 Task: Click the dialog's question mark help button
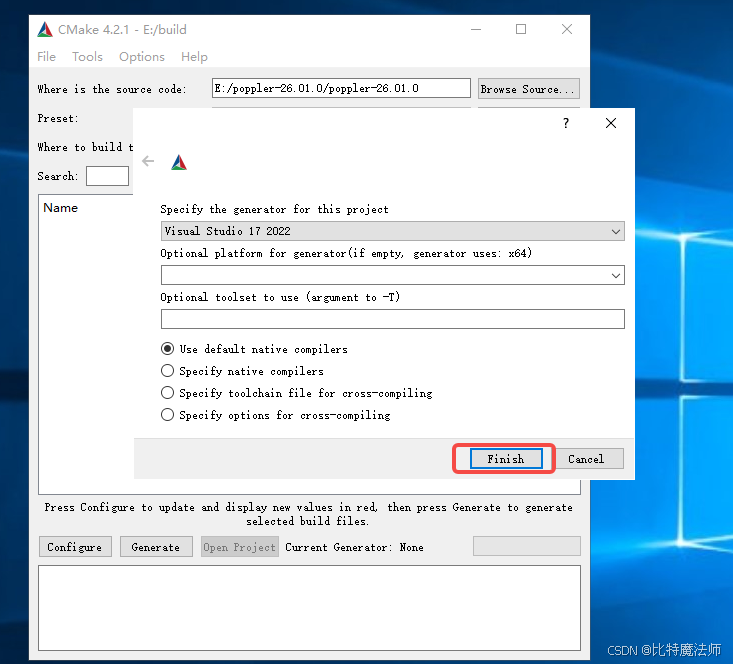pos(566,123)
